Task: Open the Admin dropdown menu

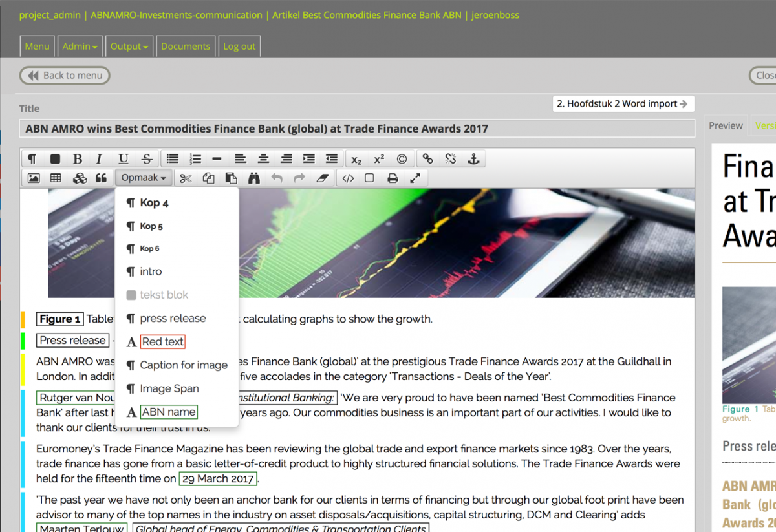Action: tap(80, 47)
